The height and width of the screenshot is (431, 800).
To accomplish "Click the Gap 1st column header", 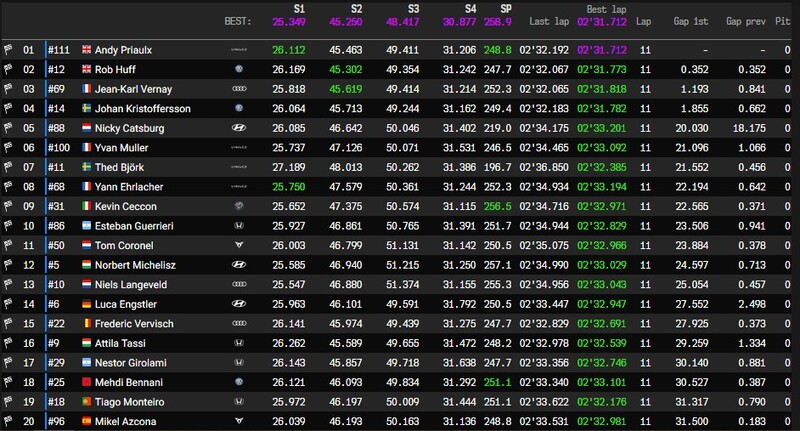I will click(x=691, y=21).
